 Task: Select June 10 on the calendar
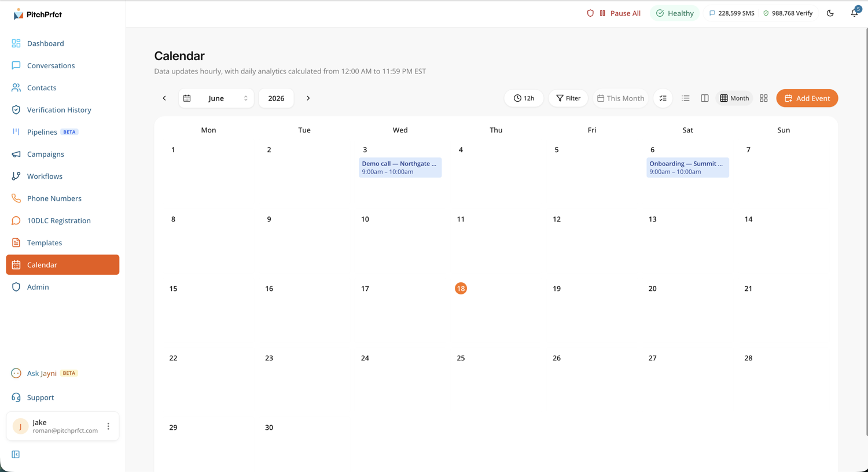click(365, 219)
